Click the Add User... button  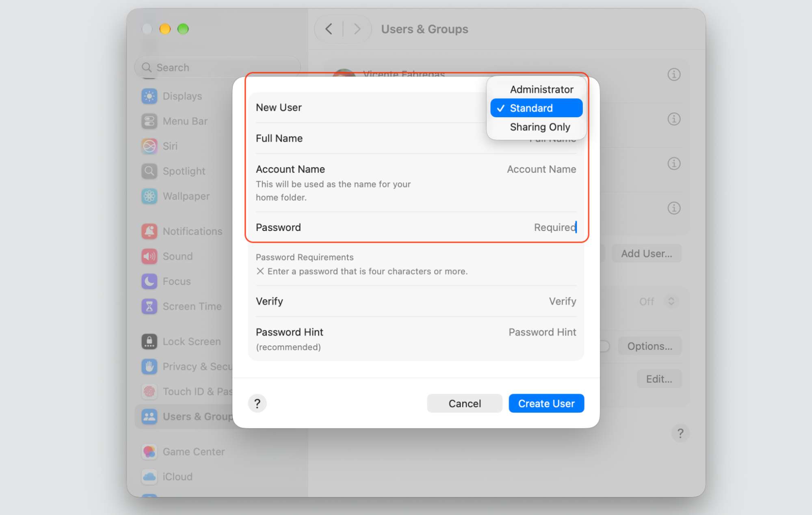[x=647, y=254]
